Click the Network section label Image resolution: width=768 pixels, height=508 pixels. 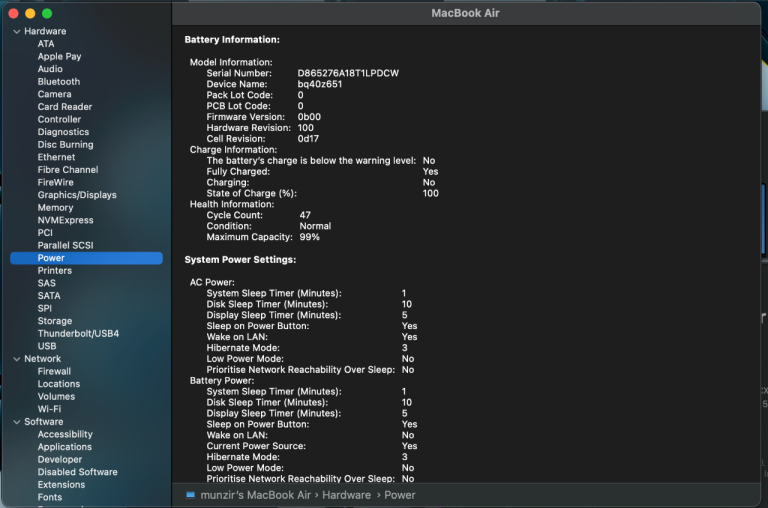pos(43,359)
